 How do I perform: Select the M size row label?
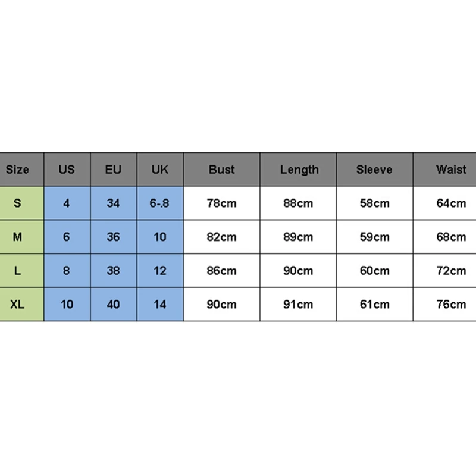pyautogui.click(x=18, y=237)
